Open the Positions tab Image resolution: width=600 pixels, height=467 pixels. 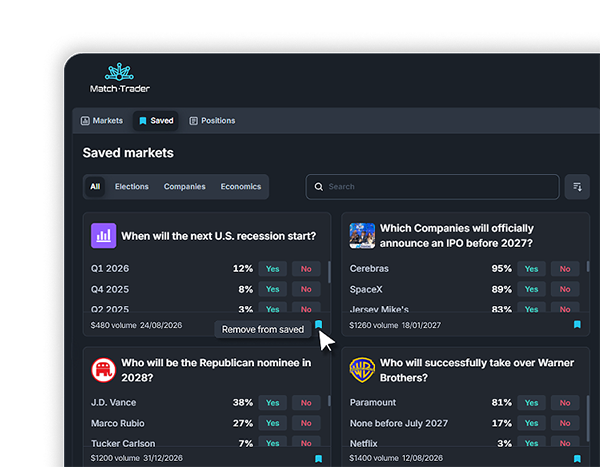point(212,121)
